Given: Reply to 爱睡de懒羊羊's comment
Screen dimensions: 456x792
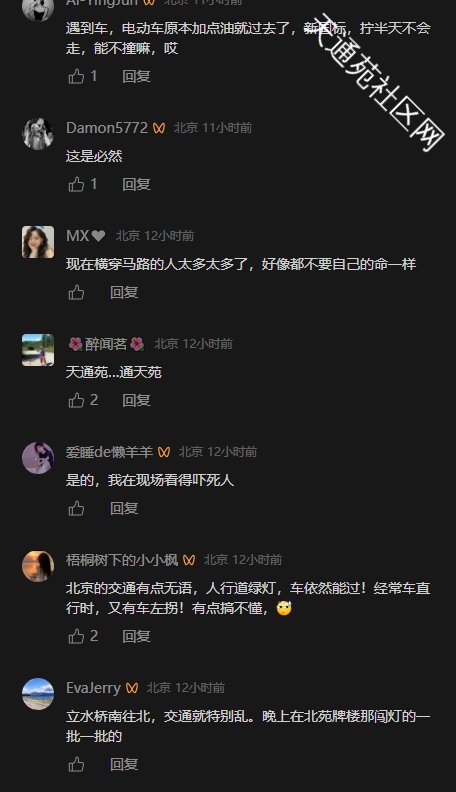Looking at the screenshot, I should (x=124, y=508).
